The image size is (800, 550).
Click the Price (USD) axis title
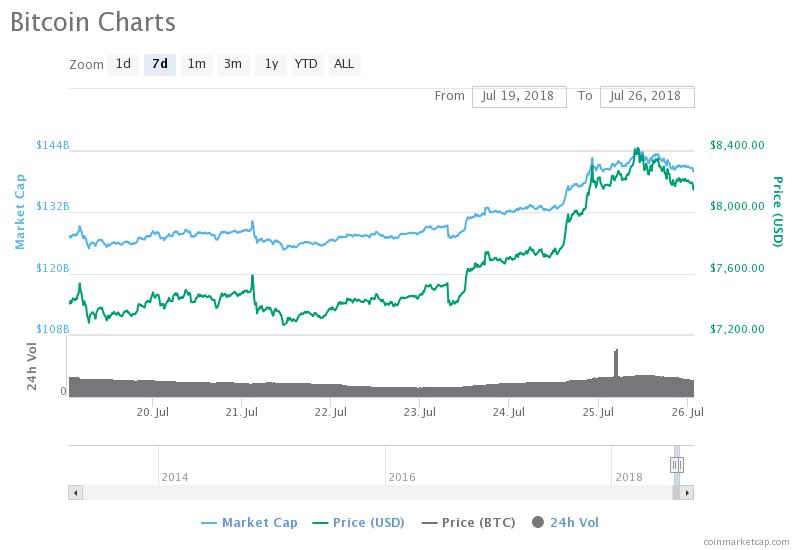pos(778,212)
